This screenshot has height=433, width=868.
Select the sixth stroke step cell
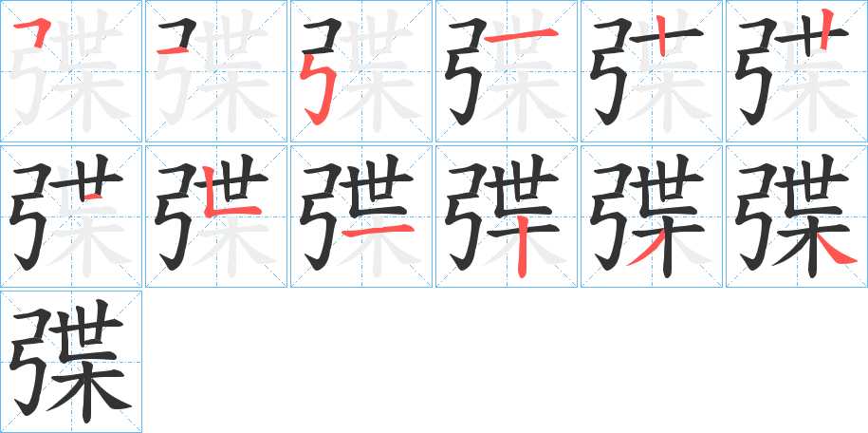tap(797, 71)
